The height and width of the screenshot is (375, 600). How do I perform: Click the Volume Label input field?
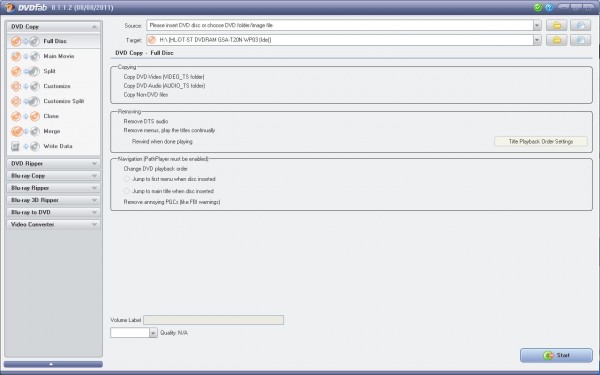(214, 320)
